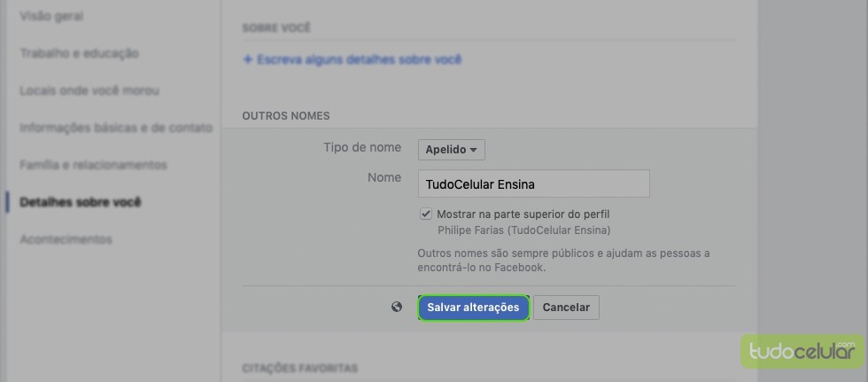
Task: Focus the Nome text field
Action: (x=533, y=183)
